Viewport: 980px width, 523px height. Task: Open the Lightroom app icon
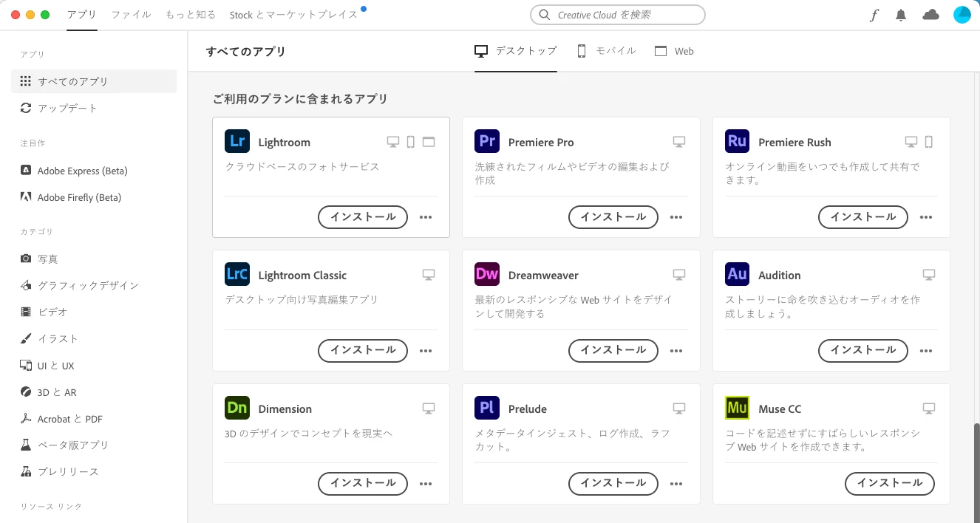(x=237, y=141)
